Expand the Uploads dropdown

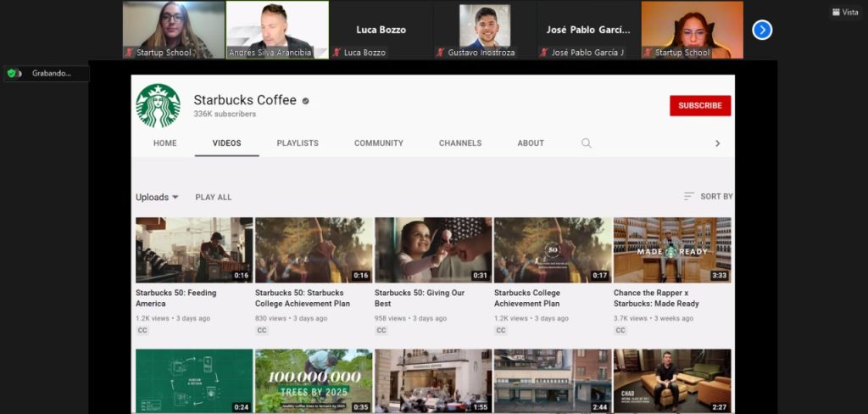(157, 197)
